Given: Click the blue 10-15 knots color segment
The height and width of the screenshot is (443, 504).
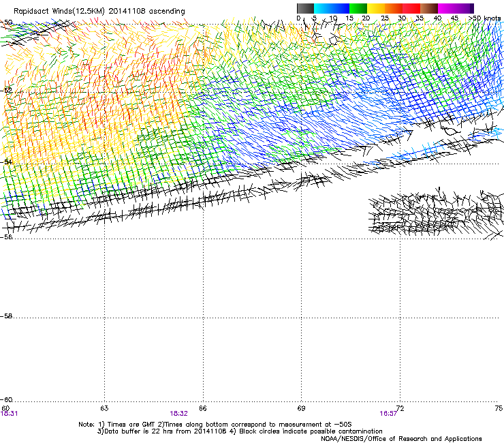Looking at the screenshot, I should click(x=341, y=8).
